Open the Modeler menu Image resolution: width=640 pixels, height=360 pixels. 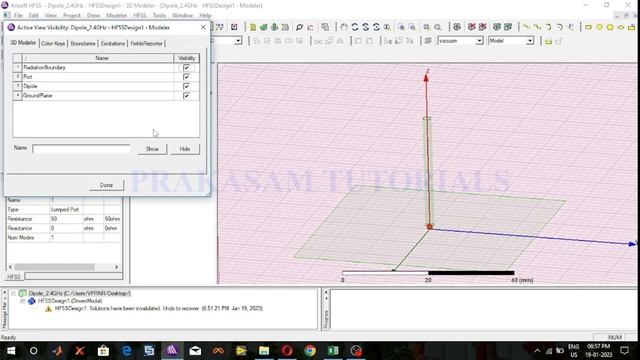coord(117,15)
